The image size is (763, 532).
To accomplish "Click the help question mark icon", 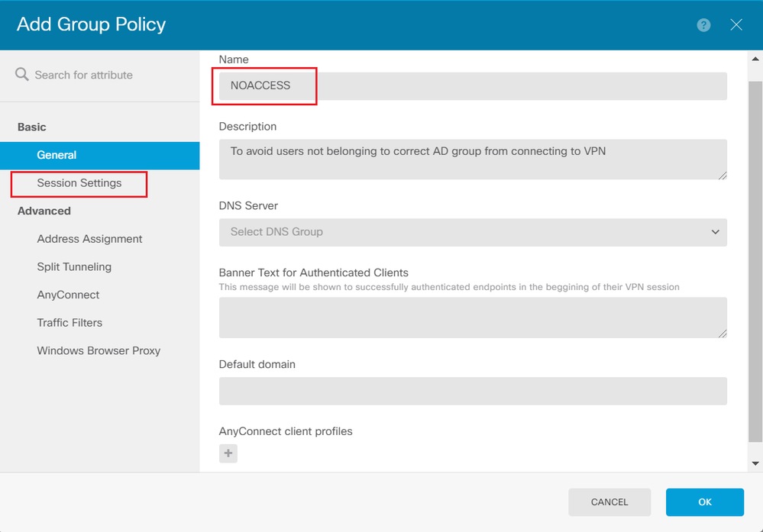I will tap(703, 25).
